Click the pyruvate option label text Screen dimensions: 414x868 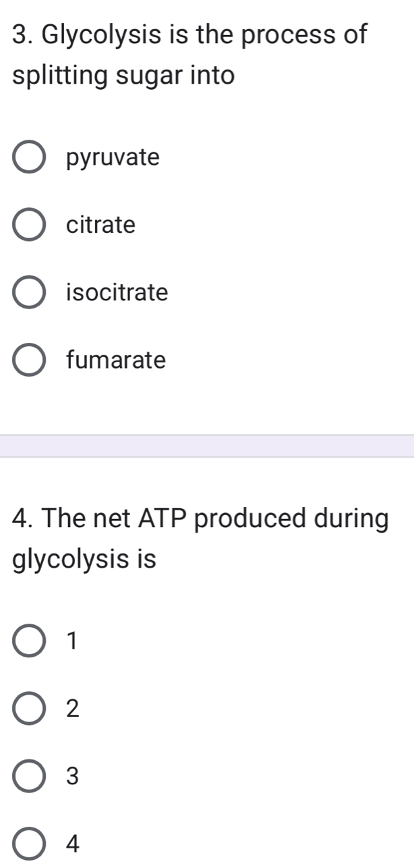point(113,157)
